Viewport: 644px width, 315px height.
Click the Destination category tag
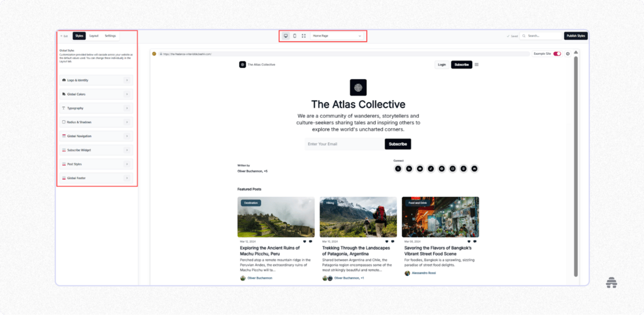click(251, 203)
